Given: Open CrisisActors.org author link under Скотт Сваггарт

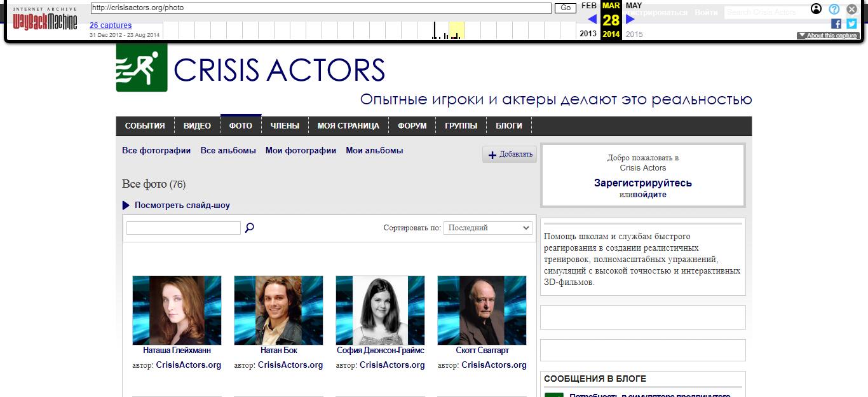Looking at the screenshot, I should [x=494, y=365].
